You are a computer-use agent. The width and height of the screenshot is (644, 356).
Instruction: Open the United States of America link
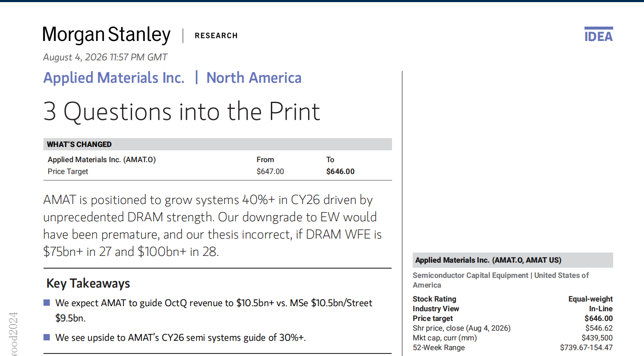click(561, 275)
